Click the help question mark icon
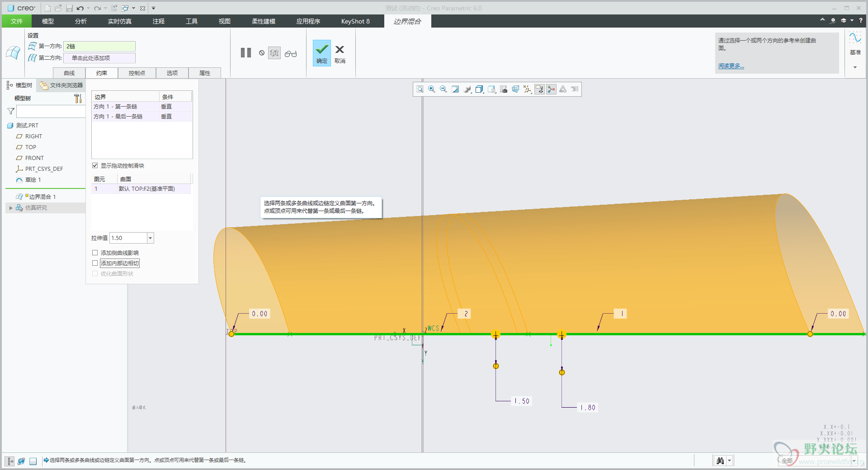 (861, 20)
